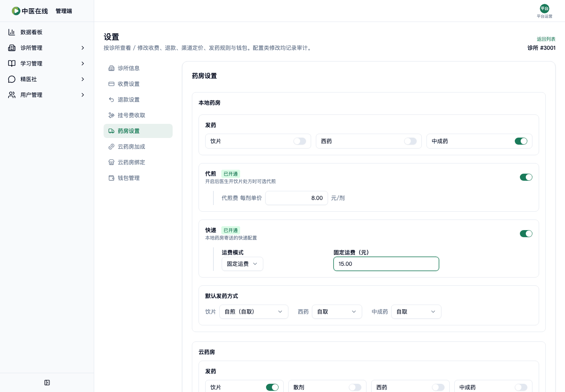Click the 管理端 label in header
Screen dimensions: 565x392
(x=64, y=11)
